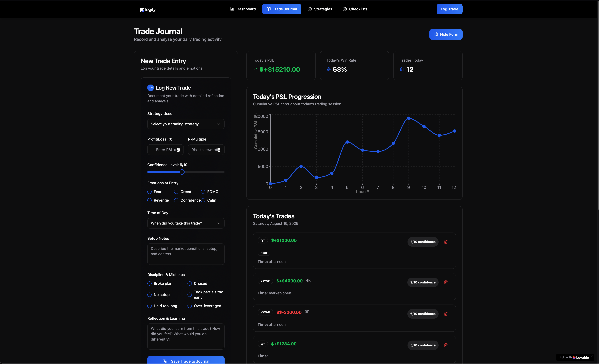Image resolution: width=599 pixels, height=364 pixels.
Task: Open the Strategies nav tab
Action: point(320,9)
